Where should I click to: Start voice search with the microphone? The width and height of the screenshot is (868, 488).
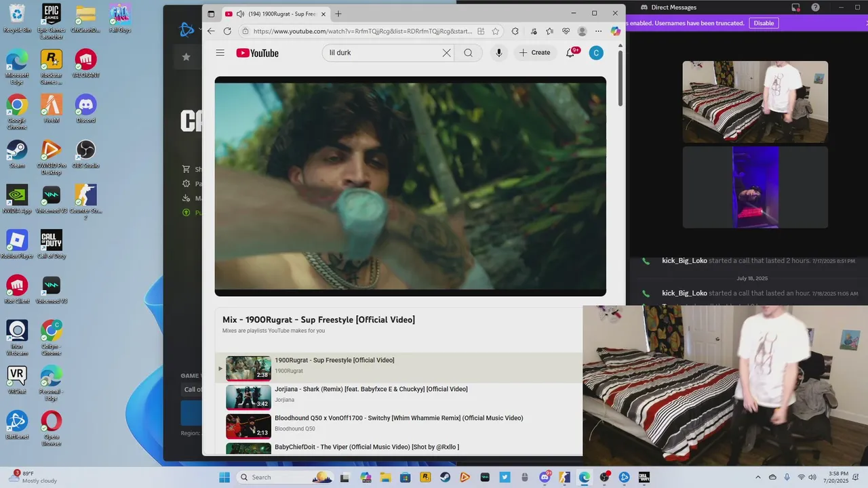[499, 53]
